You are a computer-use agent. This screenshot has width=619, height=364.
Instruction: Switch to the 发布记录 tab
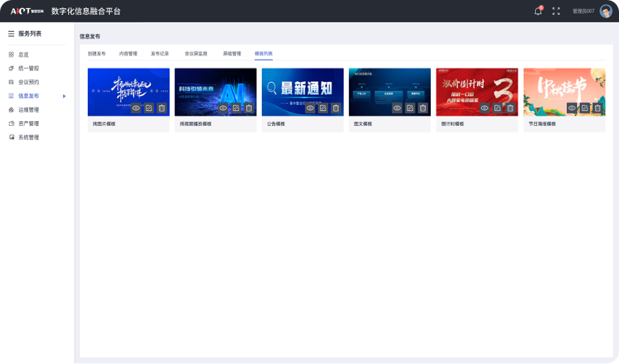(160, 53)
